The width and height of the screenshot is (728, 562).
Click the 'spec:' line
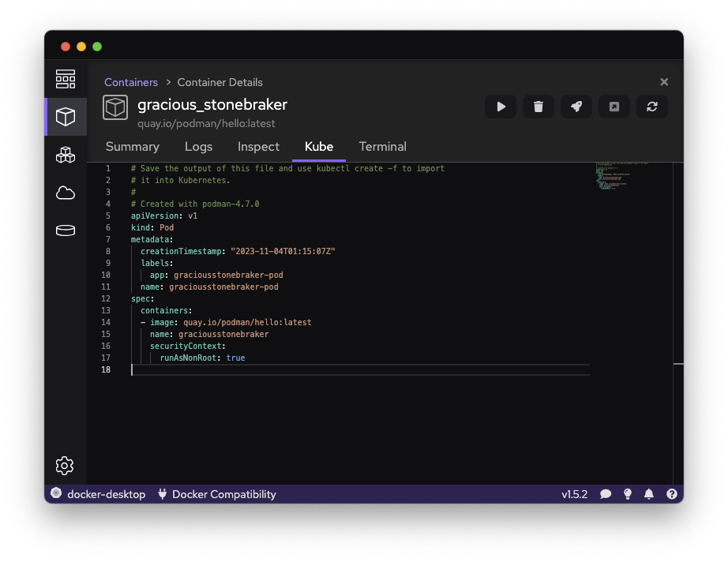pyautogui.click(x=143, y=298)
